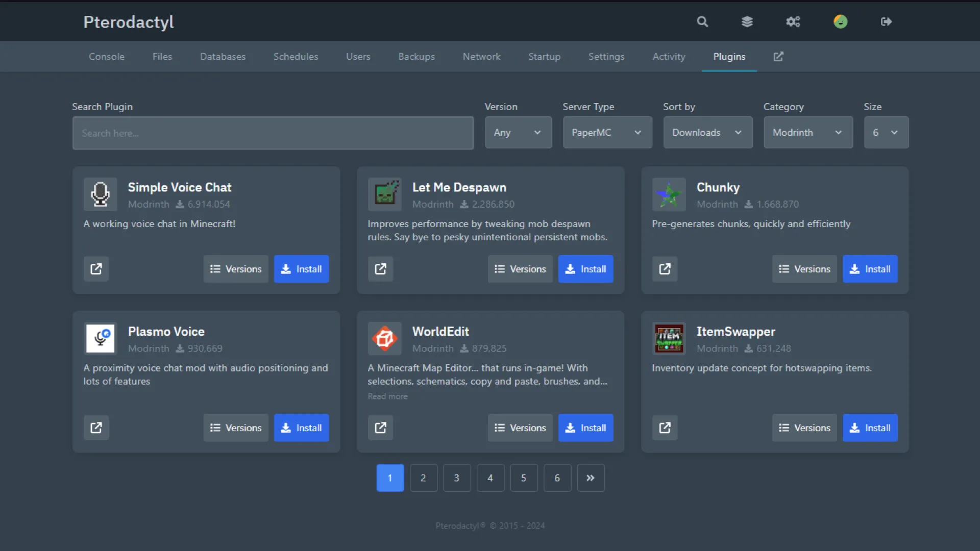Expand the Sort by Downloads dropdown
Viewport: 980px width, 551px height.
(707, 133)
